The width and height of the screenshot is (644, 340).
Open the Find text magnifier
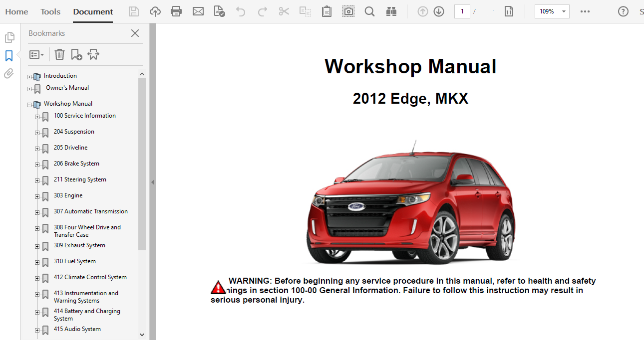click(369, 11)
